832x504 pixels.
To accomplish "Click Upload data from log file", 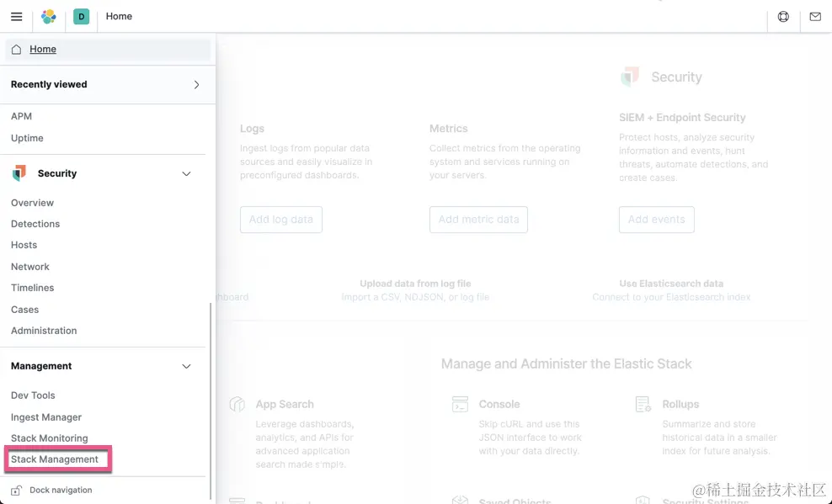I will pyautogui.click(x=415, y=284).
